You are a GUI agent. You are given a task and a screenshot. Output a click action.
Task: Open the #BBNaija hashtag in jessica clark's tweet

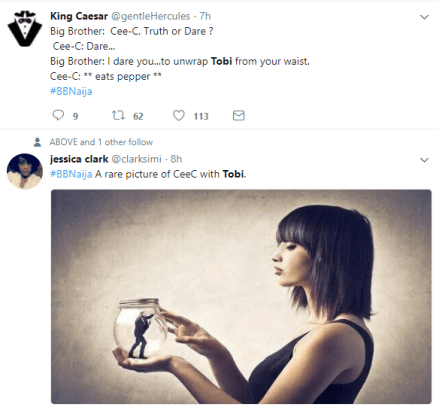tap(71, 174)
